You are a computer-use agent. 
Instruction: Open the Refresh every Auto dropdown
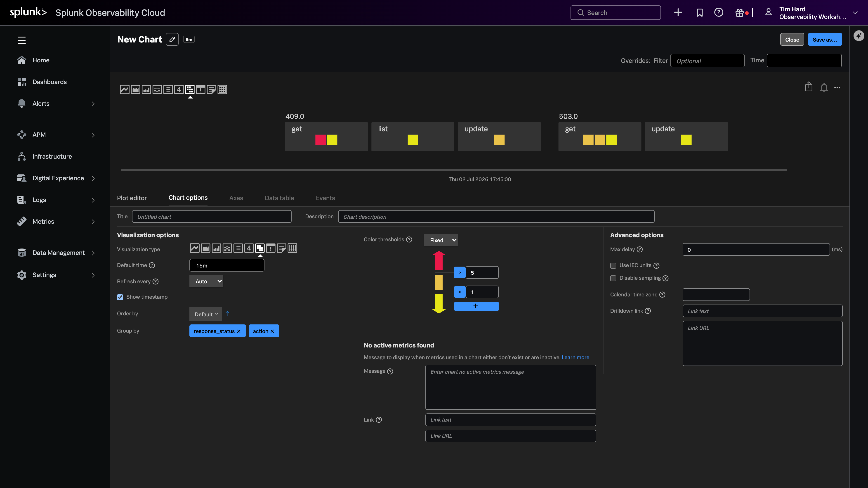pyautogui.click(x=206, y=281)
